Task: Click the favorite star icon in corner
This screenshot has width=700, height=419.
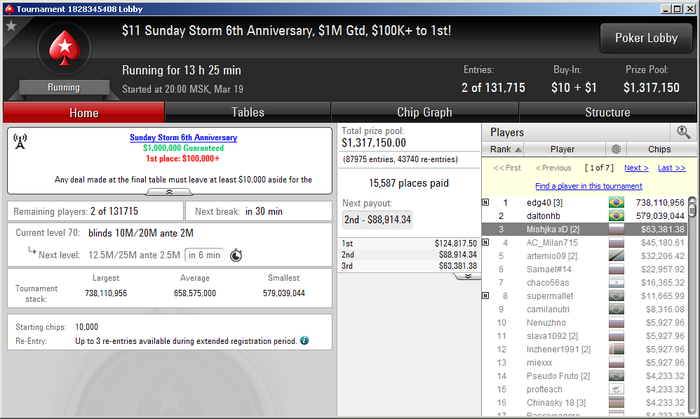Action: click(11, 26)
